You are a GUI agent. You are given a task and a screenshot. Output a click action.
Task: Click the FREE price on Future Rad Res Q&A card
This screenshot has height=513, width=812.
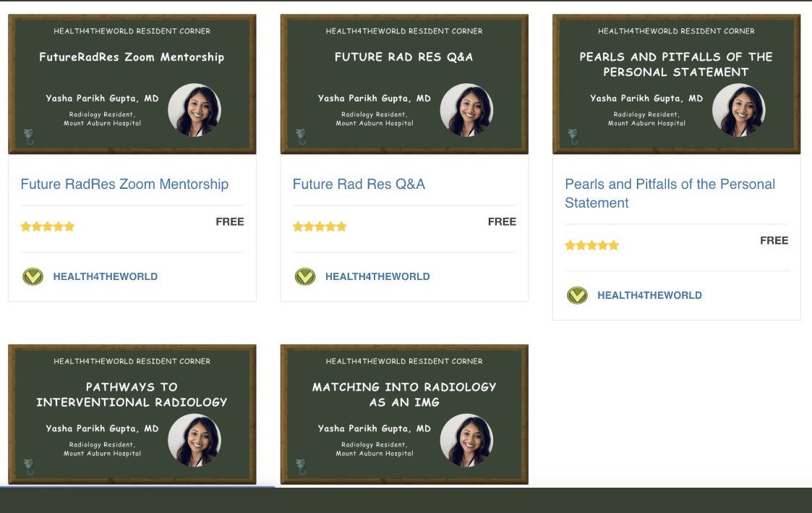(502, 222)
